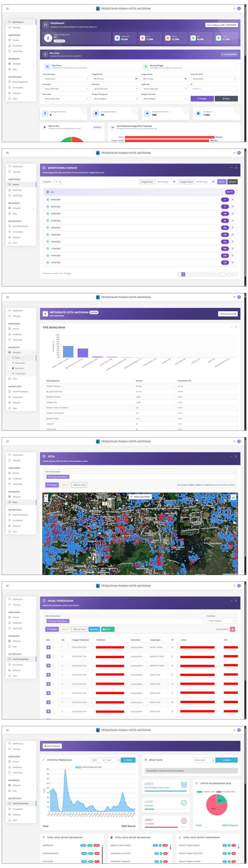Viewport: 248px width, 868px height.
Task: Open calendar picker in Monitoring Harian Tanggal Mulai
Action: pos(174,182)
